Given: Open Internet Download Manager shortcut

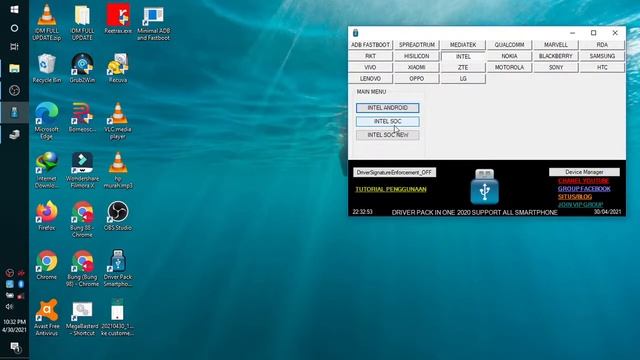Looking at the screenshot, I should tap(47, 170).
